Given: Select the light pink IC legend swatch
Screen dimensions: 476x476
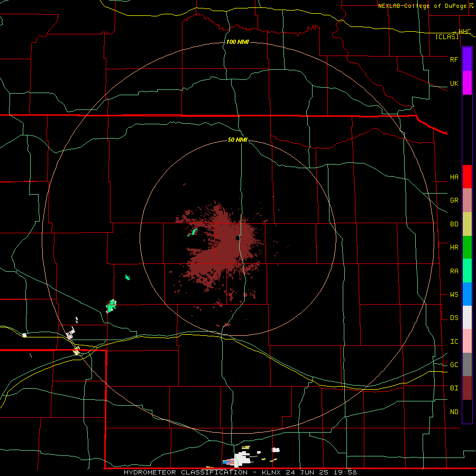Looking at the screenshot, I should coord(467,341).
